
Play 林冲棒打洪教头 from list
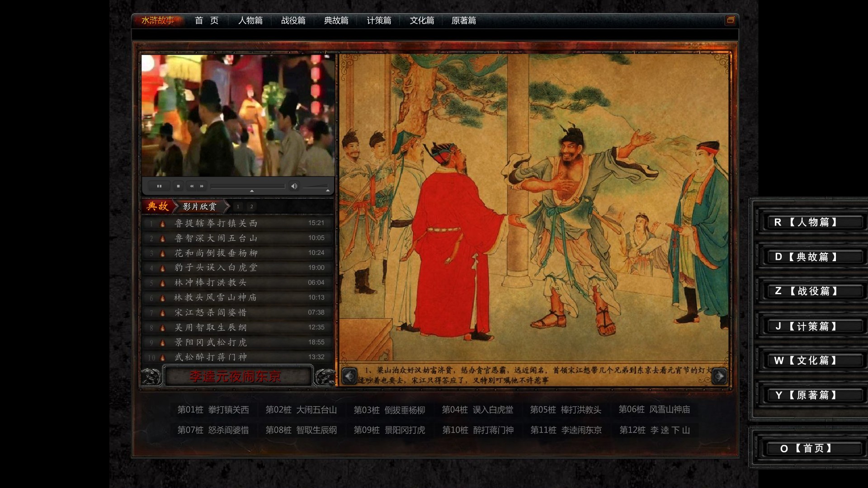238,282
